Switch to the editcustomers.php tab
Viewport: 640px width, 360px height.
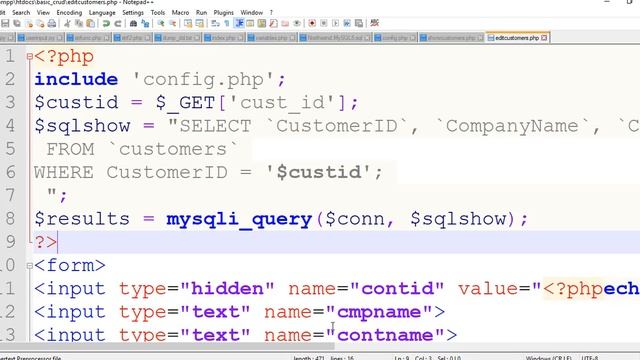[x=517, y=38]
